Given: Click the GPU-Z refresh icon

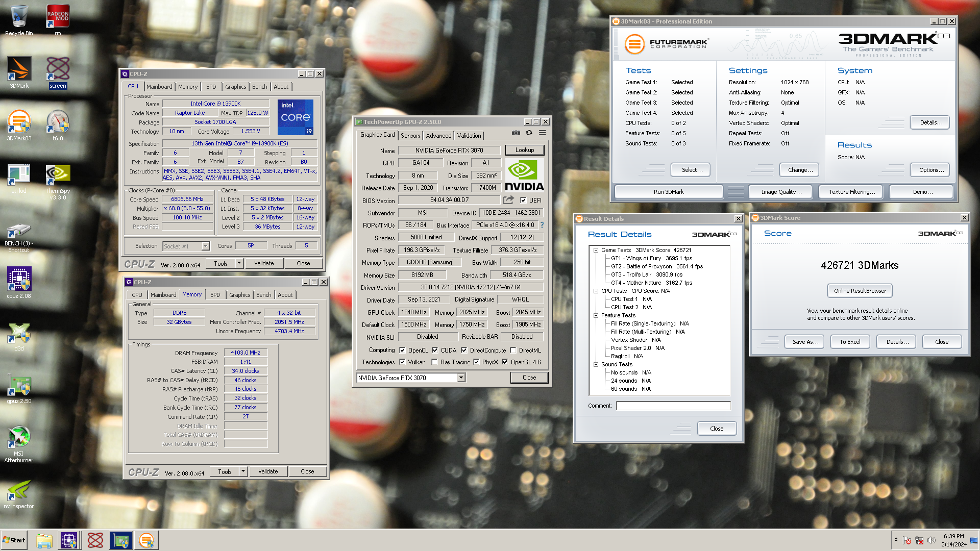Looking at the screenshot, I should pyautogui.click(x=529, y=133).
